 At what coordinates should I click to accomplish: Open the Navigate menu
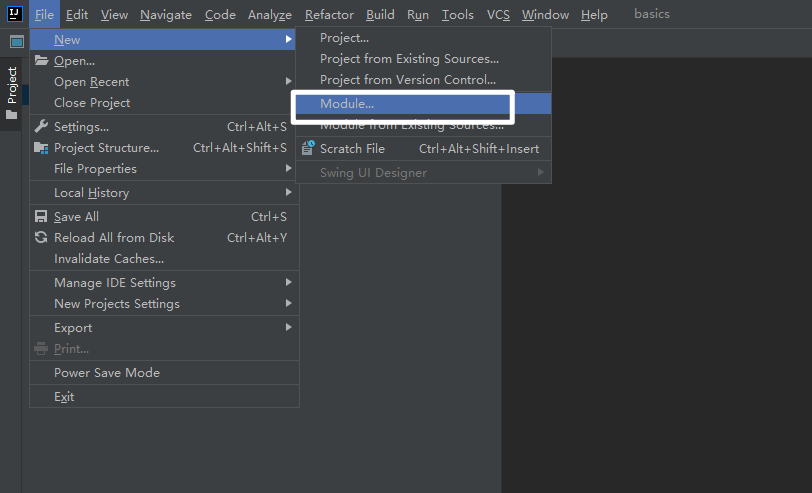coord(166,14)
